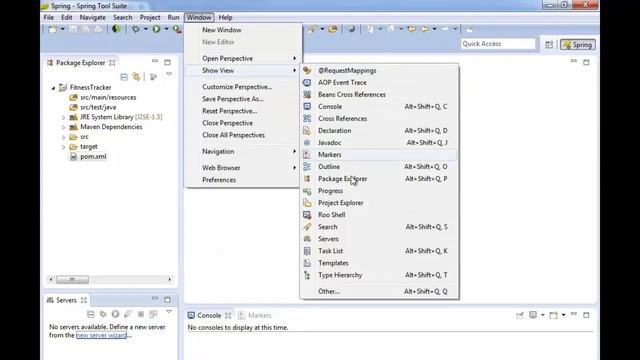Expand the Web Browser submenu
The image size is (640, 360).
click(x=242, y=168)
